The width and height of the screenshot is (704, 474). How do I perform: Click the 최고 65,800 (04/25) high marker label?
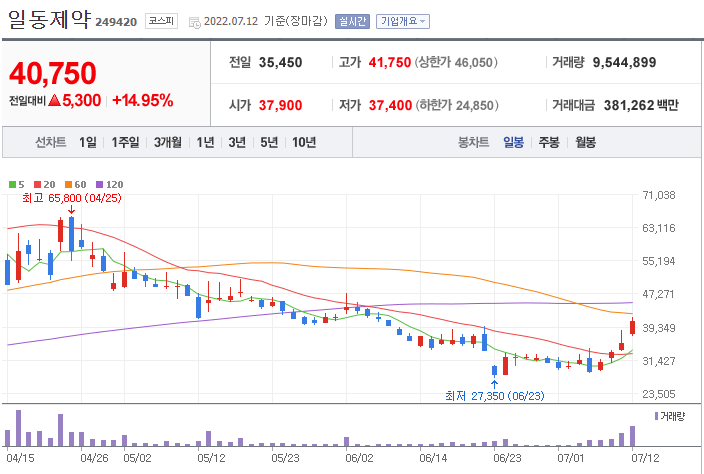pyautogui.click(x=72, y=198)
